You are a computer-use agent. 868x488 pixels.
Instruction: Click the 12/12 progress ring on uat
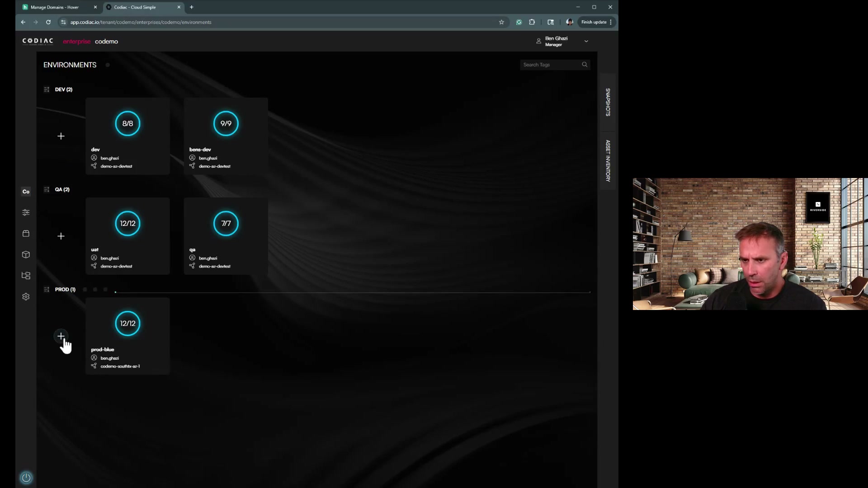[127, 223]
